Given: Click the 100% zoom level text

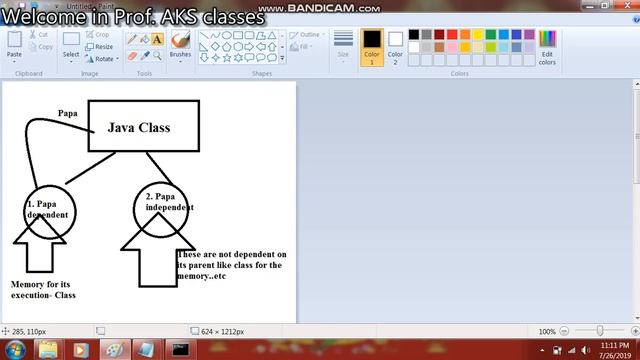Looking at the screenshot, I should (x=547, y=331).
